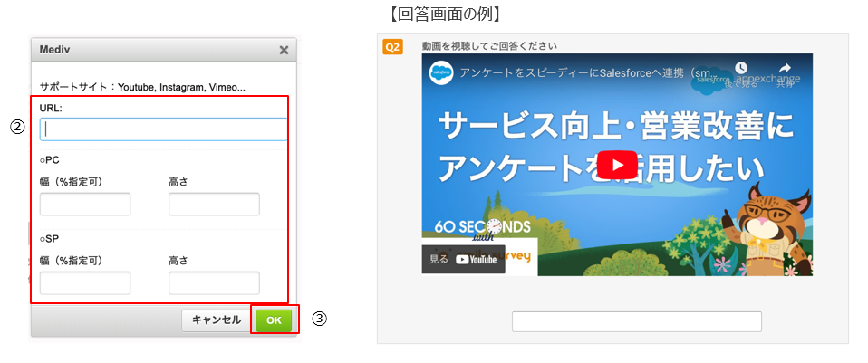Screen dimensions: 868x363
Task: Click the Salesforce channel logo icon
Action: tap(441, 72)
